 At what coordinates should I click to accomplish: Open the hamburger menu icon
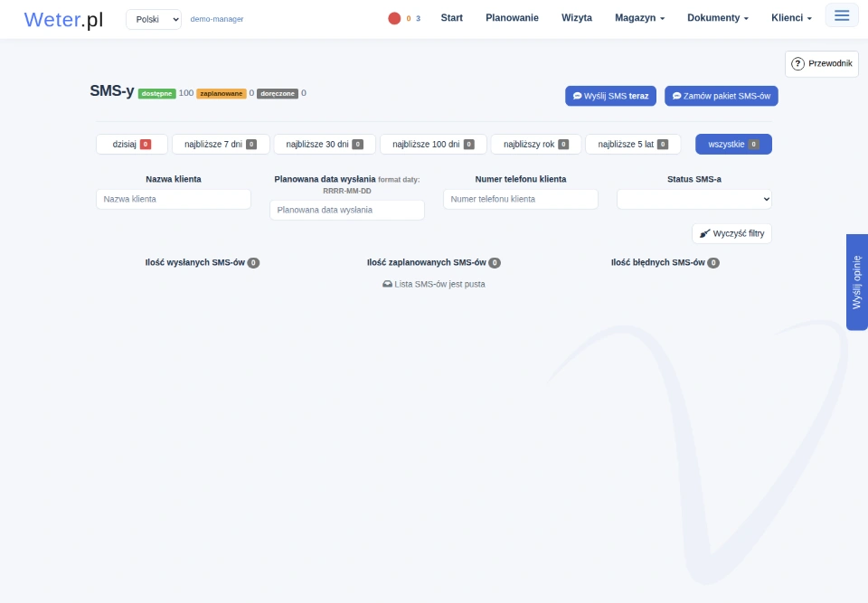click(x=842, y=15)
